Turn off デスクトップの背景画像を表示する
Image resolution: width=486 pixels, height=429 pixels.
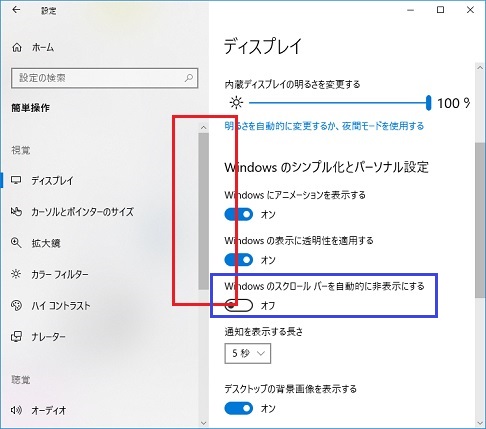pos(239,408)
